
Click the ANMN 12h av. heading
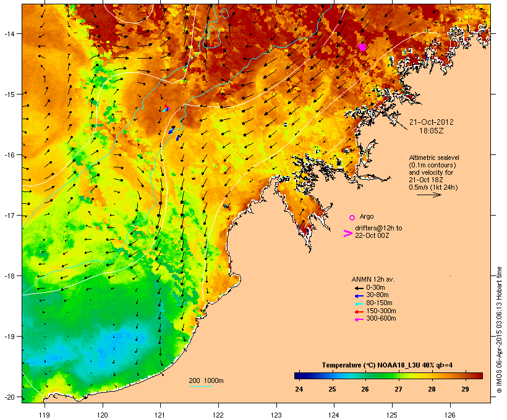(373, 279)
